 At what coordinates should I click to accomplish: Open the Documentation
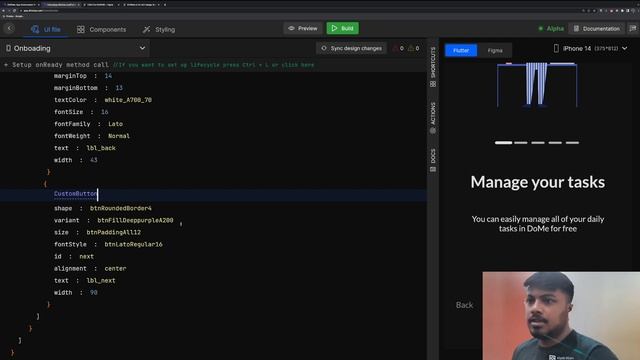click(x=597, y=29)
